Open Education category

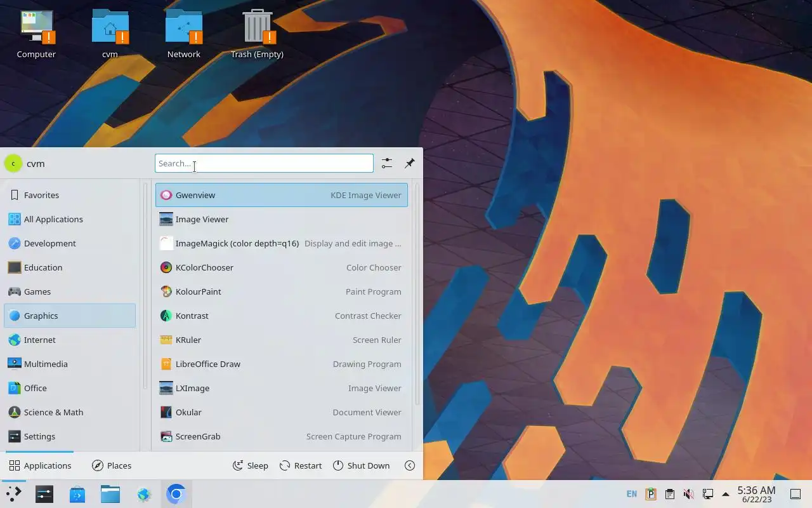[70, 267]
